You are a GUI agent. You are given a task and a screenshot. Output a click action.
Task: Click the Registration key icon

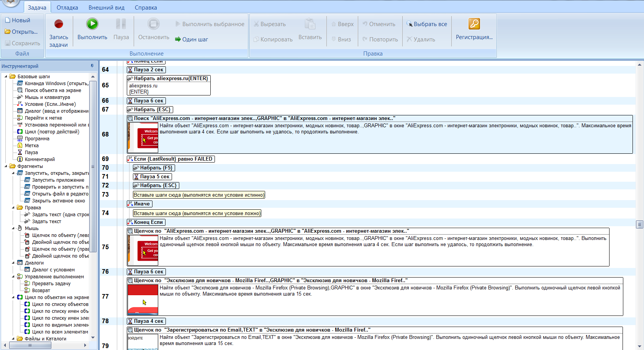(474, 24)
